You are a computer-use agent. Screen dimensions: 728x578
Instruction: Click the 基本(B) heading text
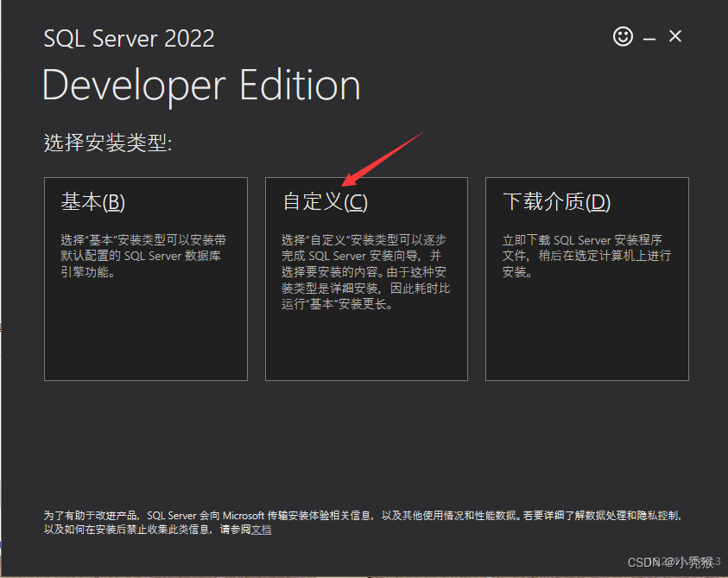click(92, 202)
